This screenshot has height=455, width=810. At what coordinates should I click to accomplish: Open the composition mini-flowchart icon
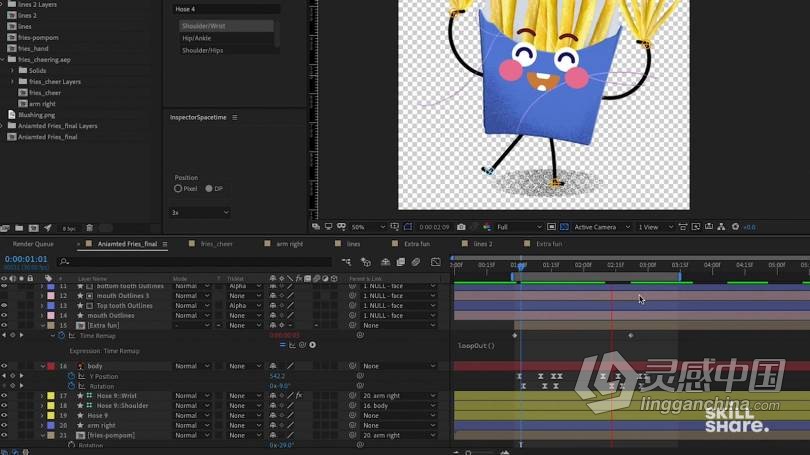346,262
